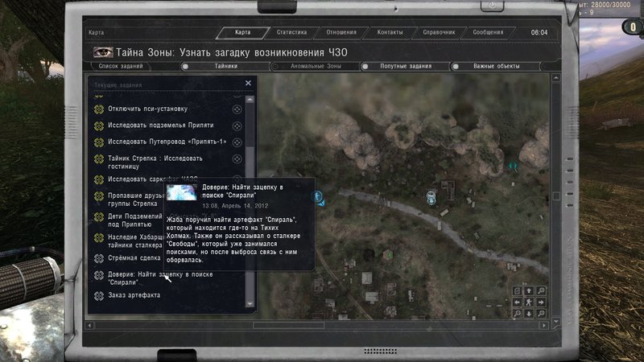Toggle the Тайники map filter
644x362 pixels.
pos(185,67)
